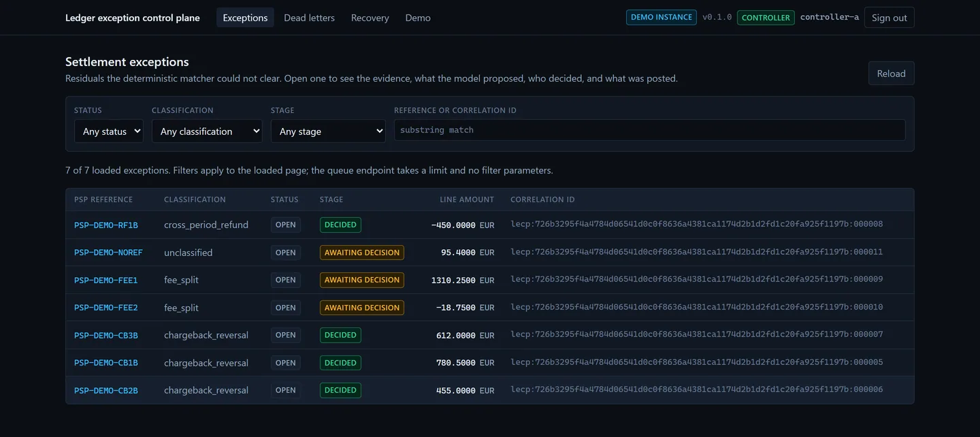This screenshot has width=980, height=437.
Task: Click the CONTROLLER role badge
Action: [766, 18]
